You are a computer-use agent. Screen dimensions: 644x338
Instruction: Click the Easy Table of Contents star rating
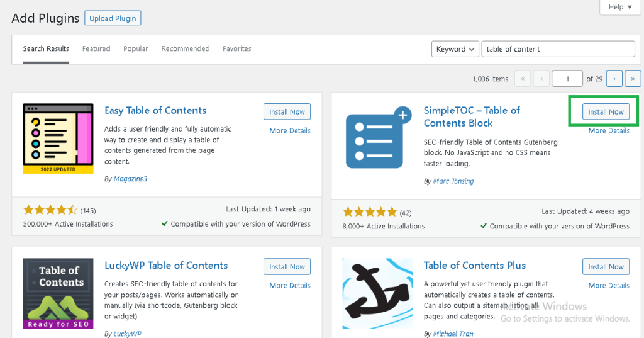pos(50,210)
